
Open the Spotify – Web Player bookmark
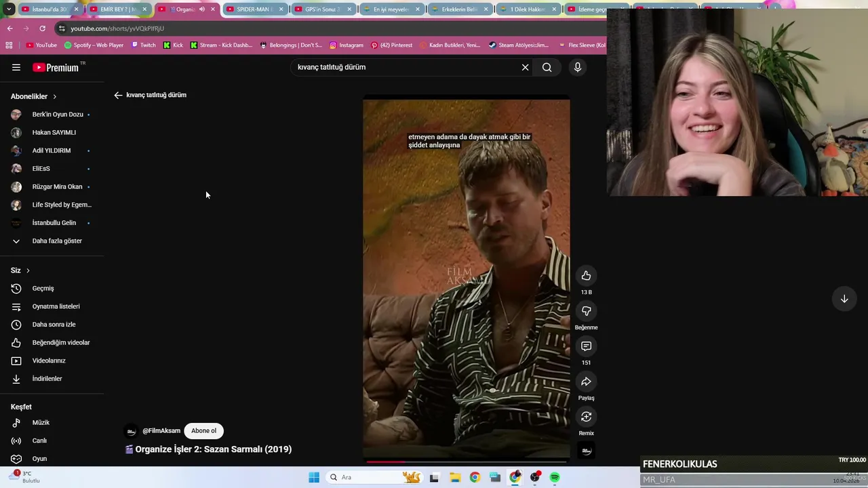click(x=94, y=45)
